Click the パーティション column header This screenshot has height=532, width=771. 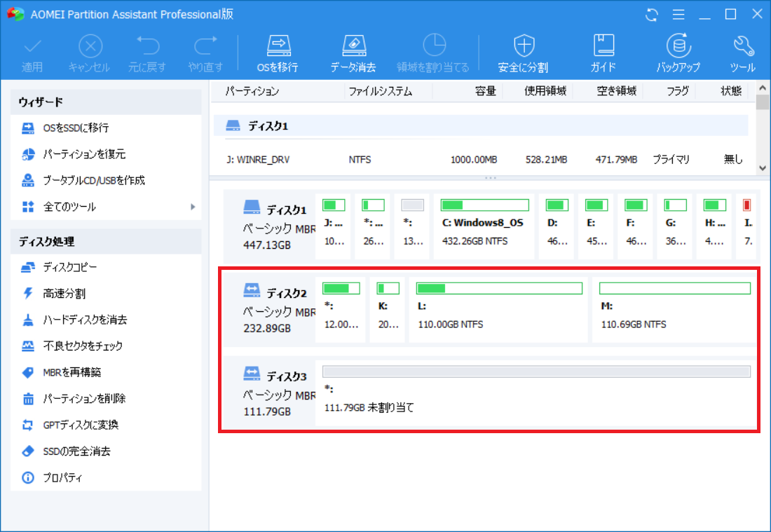[252, 91]
